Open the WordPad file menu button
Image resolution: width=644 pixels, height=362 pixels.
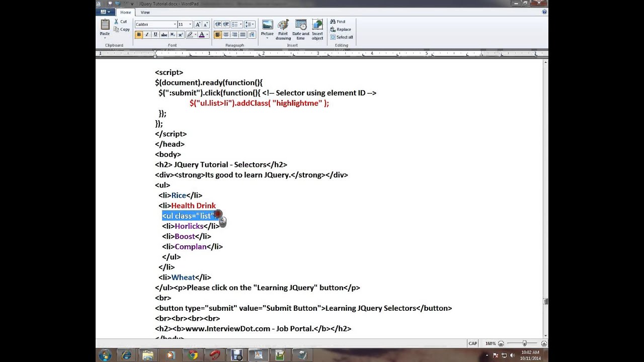pyautogui.click(x=106, y=12)
